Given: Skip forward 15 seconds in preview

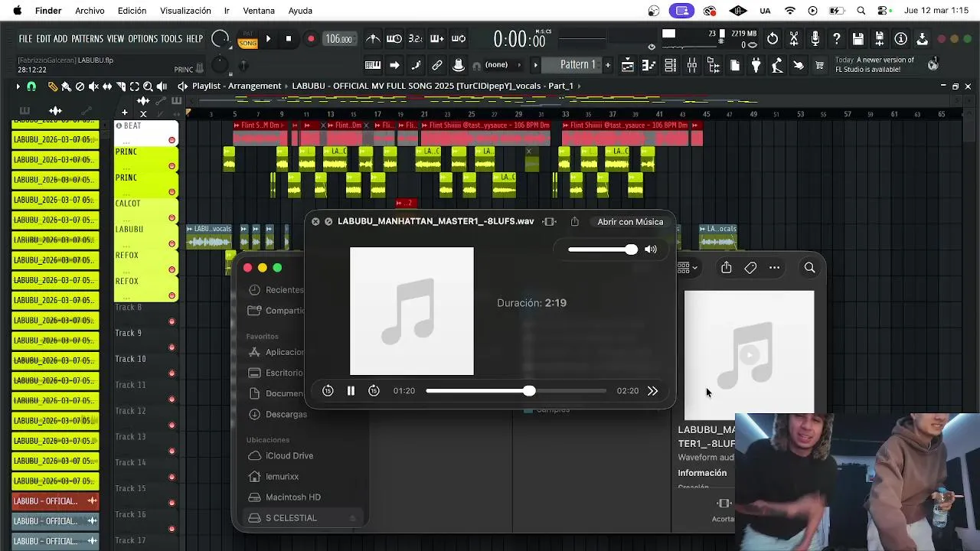Looking at the screenshot, I should [x=374, y=391].
